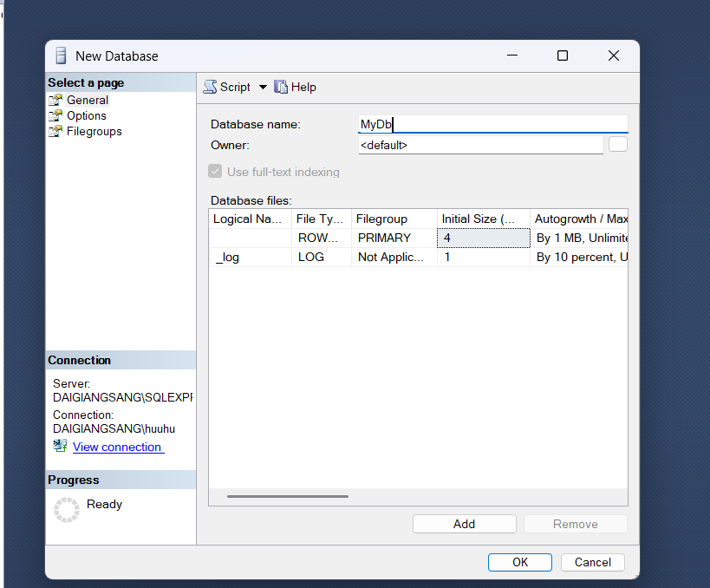Expand the Script dropdown arrow

point(263,87)
